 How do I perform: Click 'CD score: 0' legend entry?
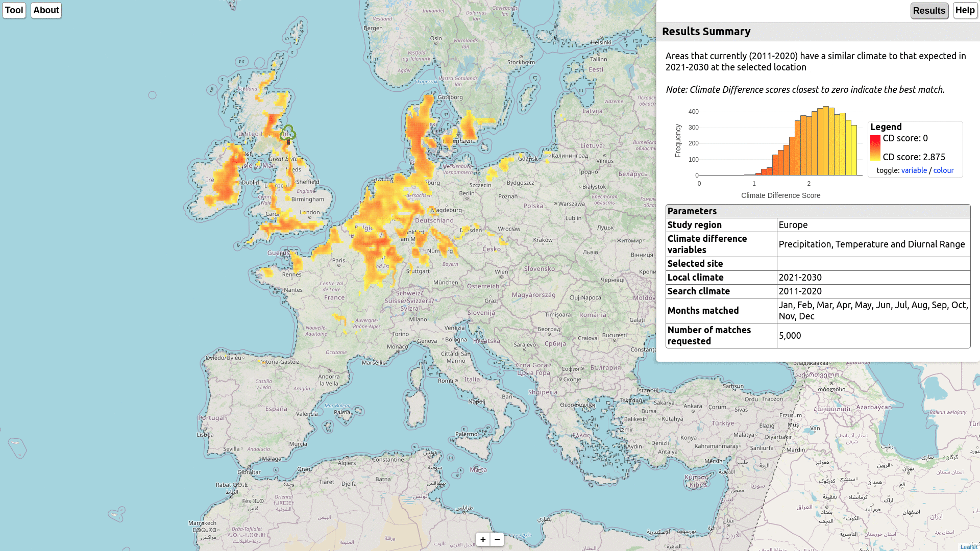coord(905,138)
